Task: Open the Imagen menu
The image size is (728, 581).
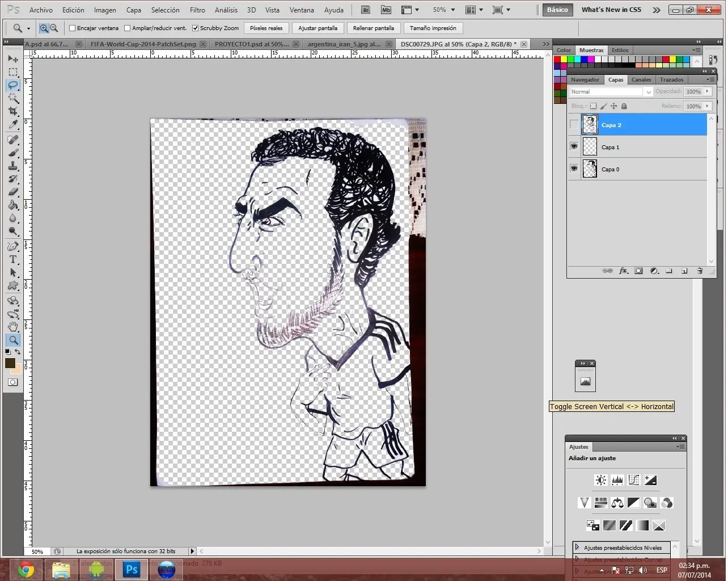Action: pos(105,10)
